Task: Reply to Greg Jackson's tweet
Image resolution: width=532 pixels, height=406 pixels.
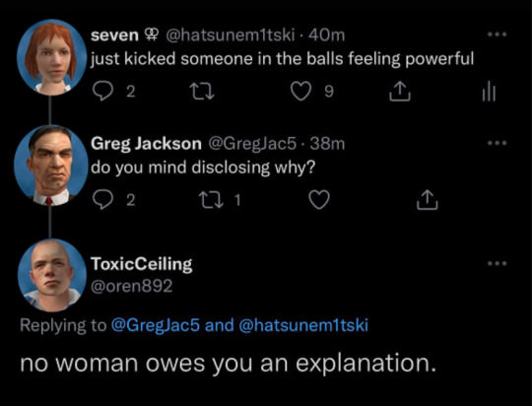Action: pos(102,200)
